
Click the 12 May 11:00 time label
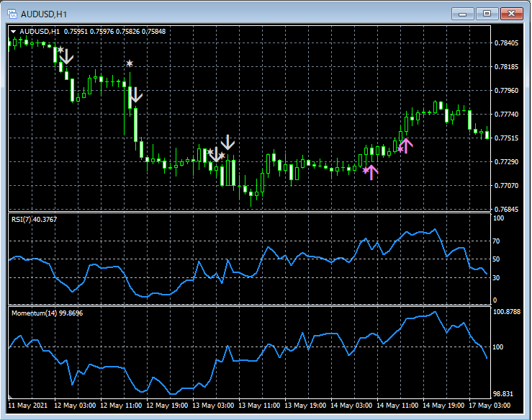point(121,406)
